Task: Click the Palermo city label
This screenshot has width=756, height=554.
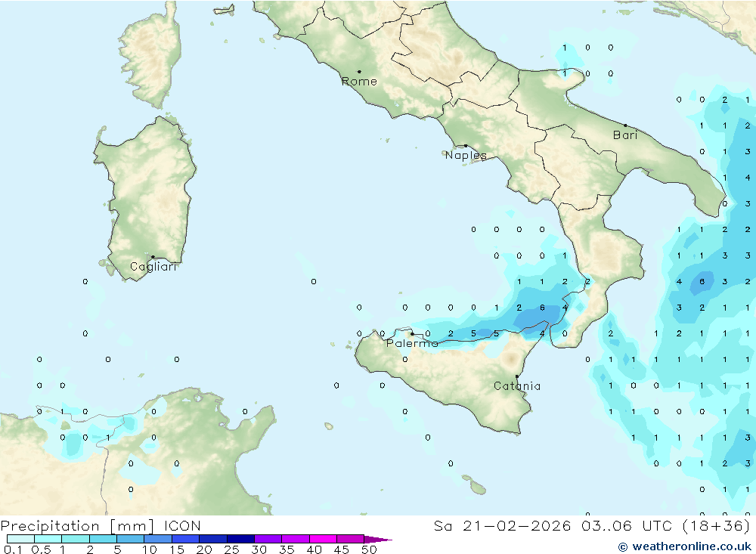Action: click(x=412, y=343)
